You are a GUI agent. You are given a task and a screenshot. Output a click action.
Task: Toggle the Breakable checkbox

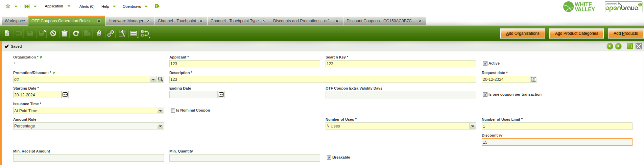329,157
